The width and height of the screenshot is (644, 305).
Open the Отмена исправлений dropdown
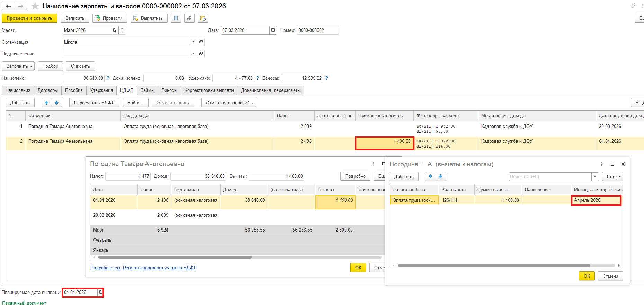229,103
